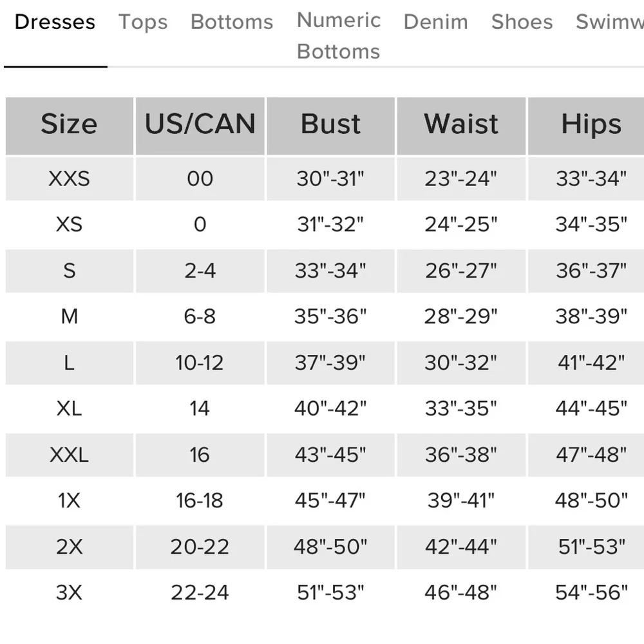Click the XL size cell

(69, 408)
